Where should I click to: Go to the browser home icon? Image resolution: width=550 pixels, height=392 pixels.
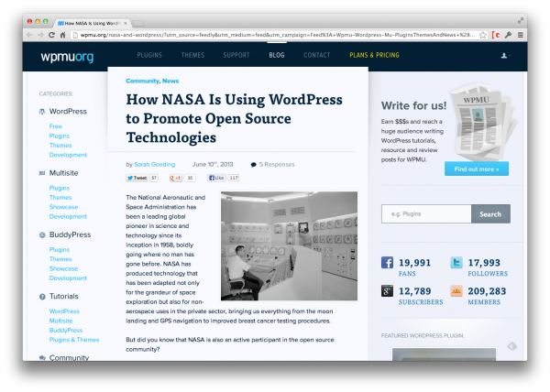click(x=62, y=35)
